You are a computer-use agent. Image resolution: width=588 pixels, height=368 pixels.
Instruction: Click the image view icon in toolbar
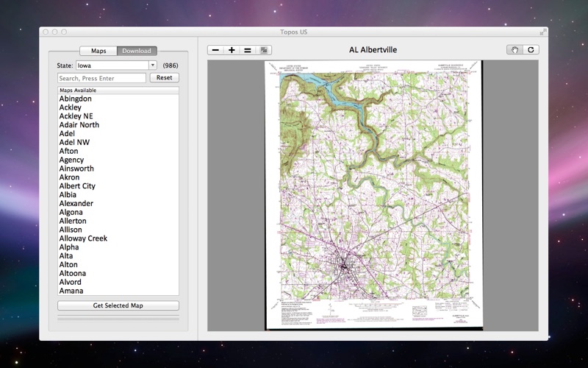264,50
